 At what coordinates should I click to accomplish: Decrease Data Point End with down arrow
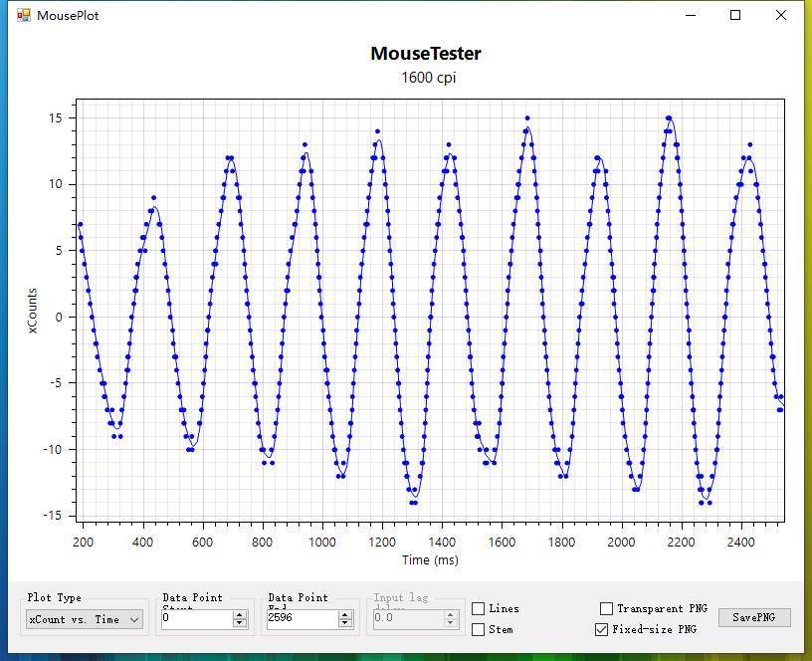345,623
